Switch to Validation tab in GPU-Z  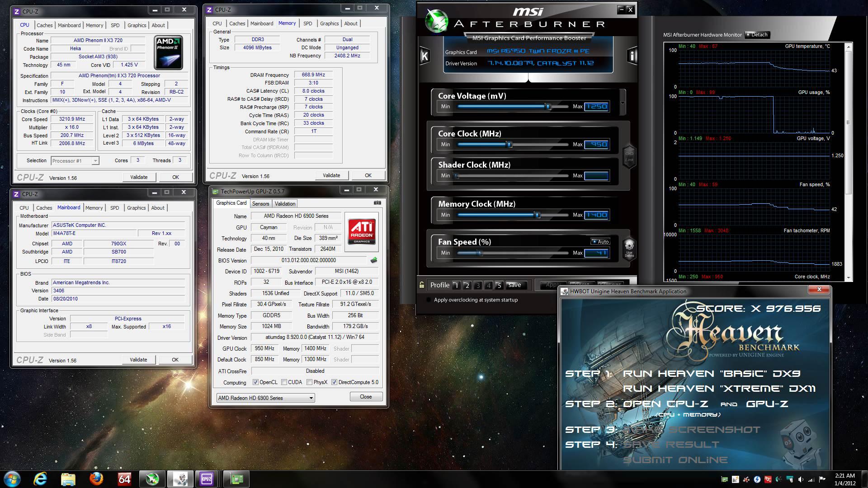(285, 204)
